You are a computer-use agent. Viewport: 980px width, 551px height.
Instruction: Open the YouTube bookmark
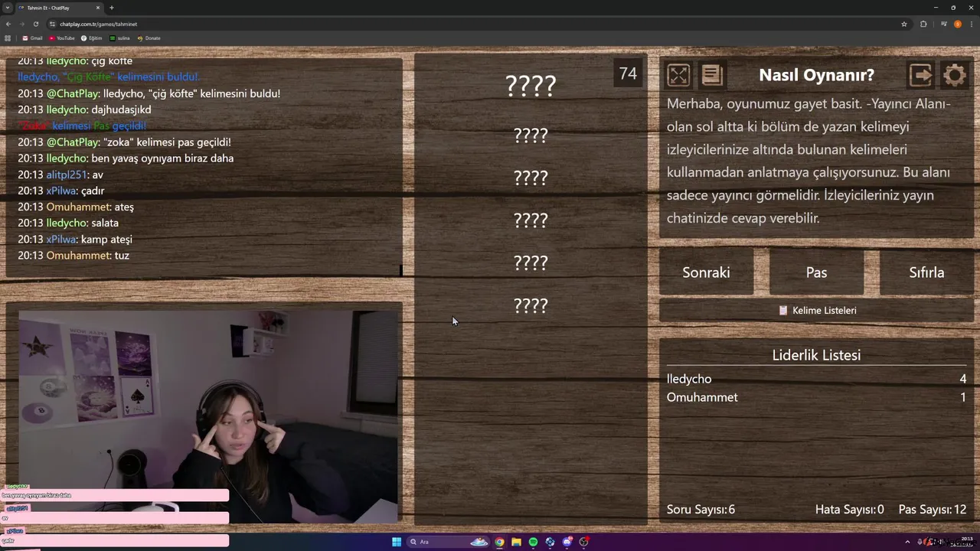click(62, 38)
